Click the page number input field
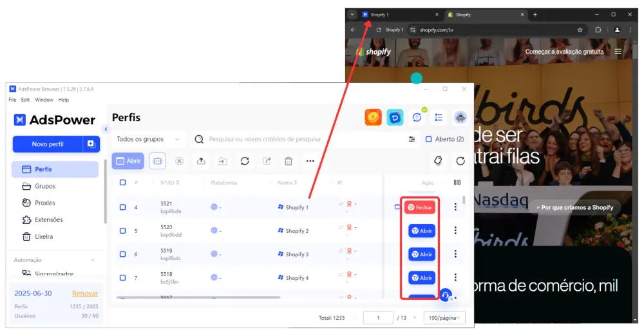644x334 pixels. 378,317
